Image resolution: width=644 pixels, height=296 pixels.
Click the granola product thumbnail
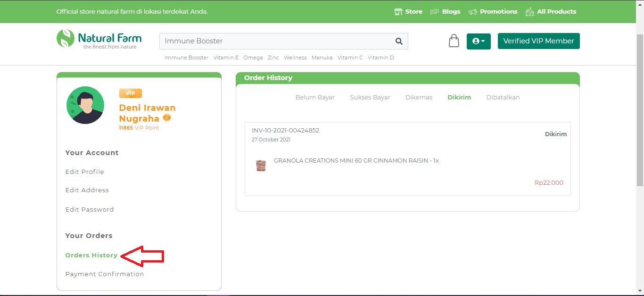pyautogui.click(x=261, y=165)
